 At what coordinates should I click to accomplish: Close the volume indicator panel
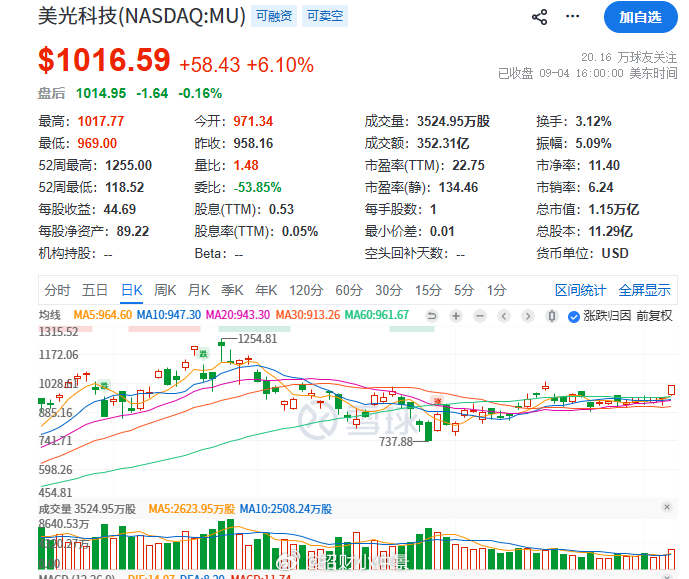(667, 507)
